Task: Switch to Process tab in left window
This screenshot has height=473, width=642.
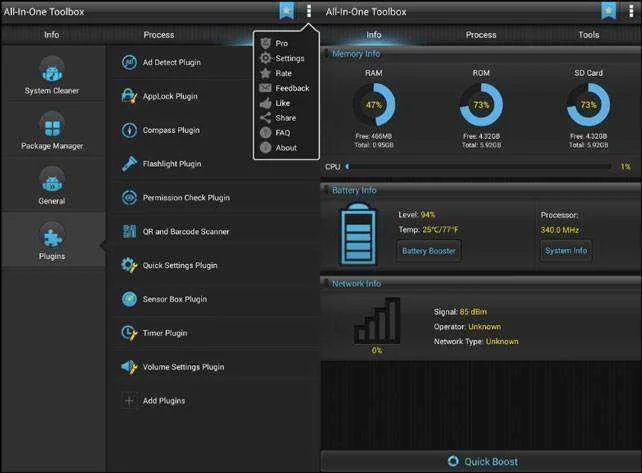Action: pos(159,35)
